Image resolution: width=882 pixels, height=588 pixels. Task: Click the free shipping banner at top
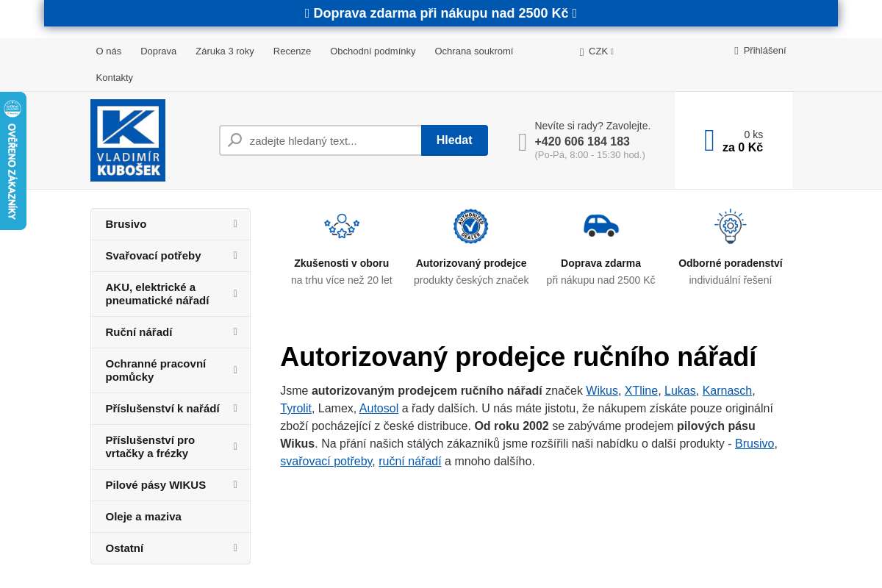[441, 13]
